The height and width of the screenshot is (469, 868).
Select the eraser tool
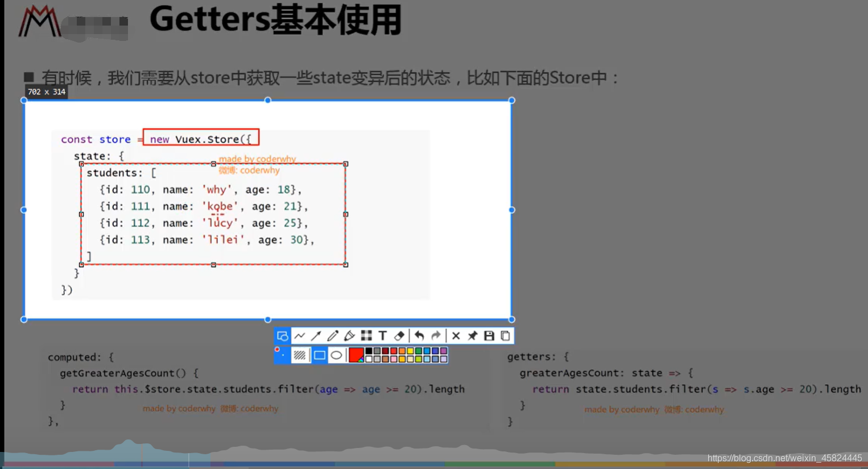click(x=399, y=336)
